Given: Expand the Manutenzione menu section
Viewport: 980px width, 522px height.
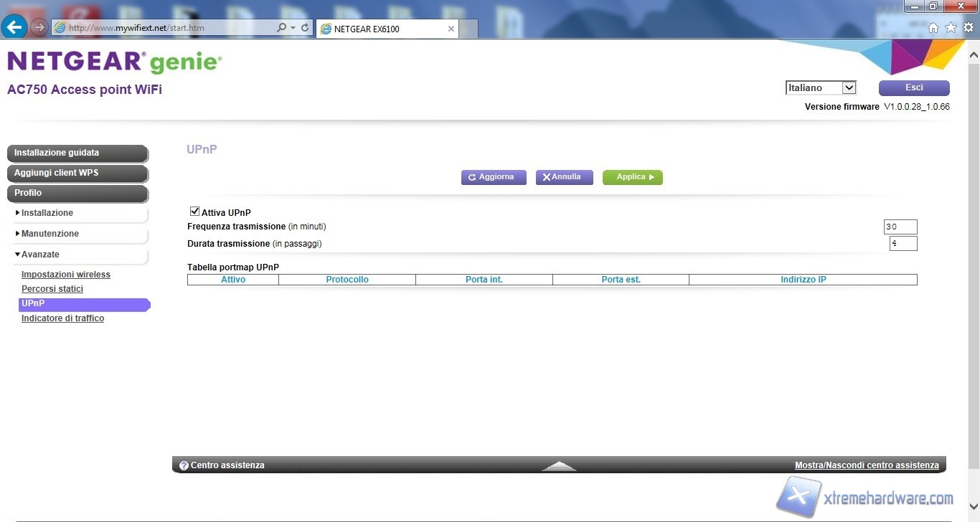Looking at the screenshot, I should tap(50, 234).
